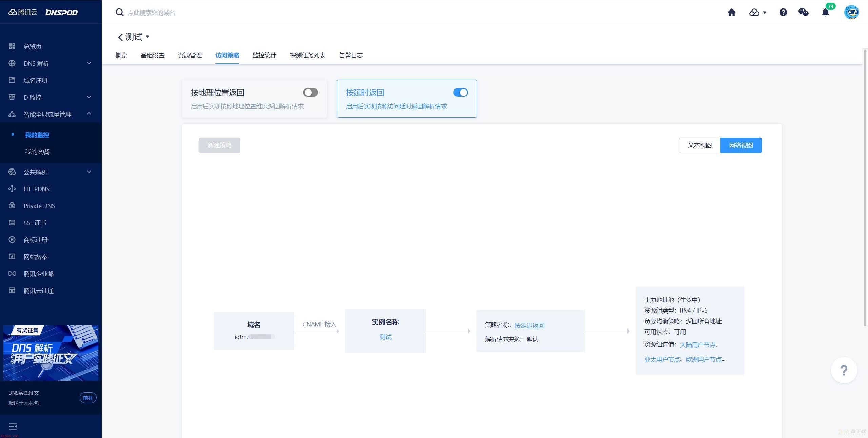Open the 监控统计 tab
The height and width of the screenshot is (438, 868).
264,55
